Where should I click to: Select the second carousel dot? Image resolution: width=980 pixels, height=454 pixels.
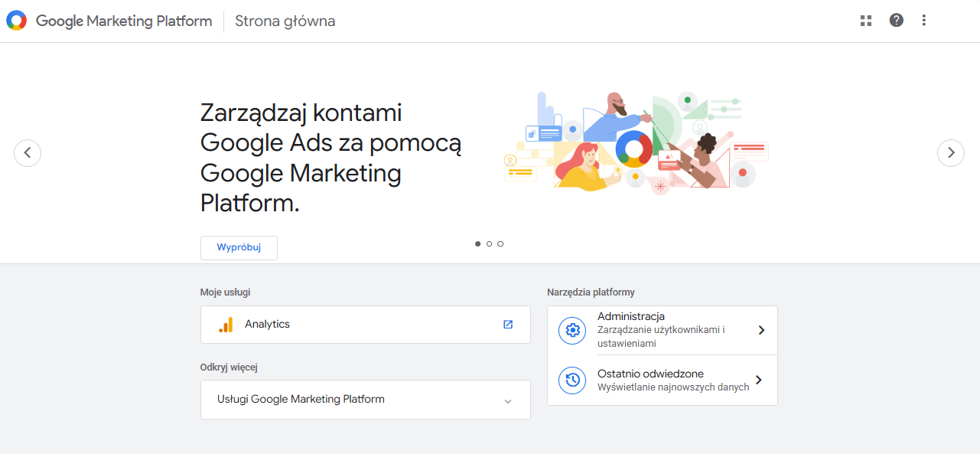[489, 243]
